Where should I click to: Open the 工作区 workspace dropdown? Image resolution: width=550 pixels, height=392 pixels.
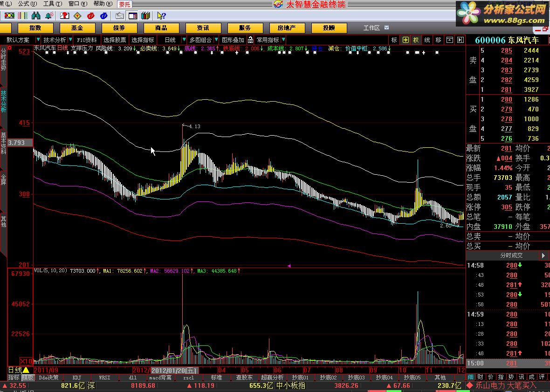point(386,28)
